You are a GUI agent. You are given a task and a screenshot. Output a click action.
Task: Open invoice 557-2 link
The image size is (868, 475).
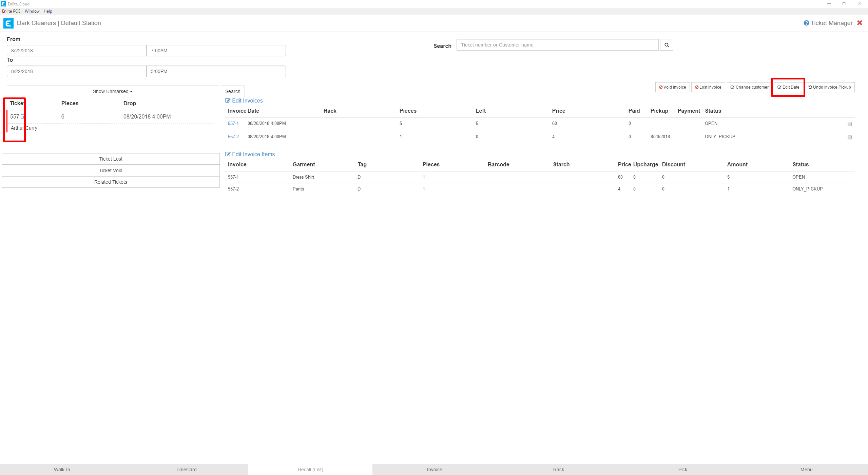click(233, 136)
